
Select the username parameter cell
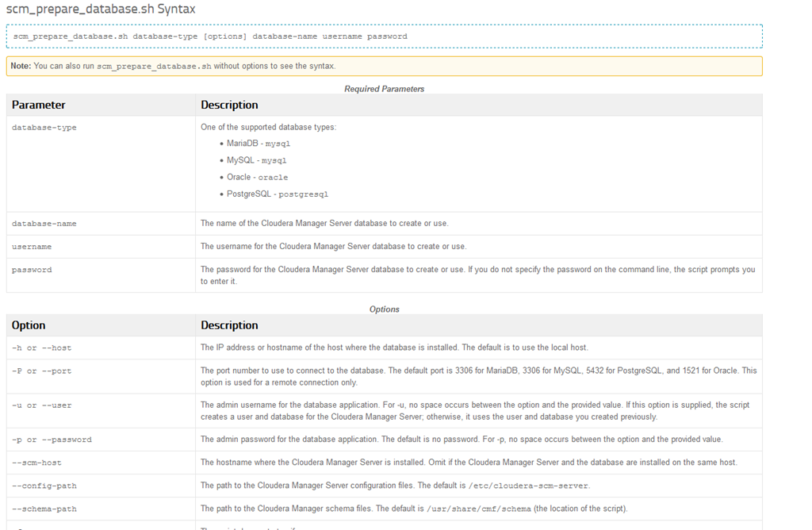tap(32, 247)
